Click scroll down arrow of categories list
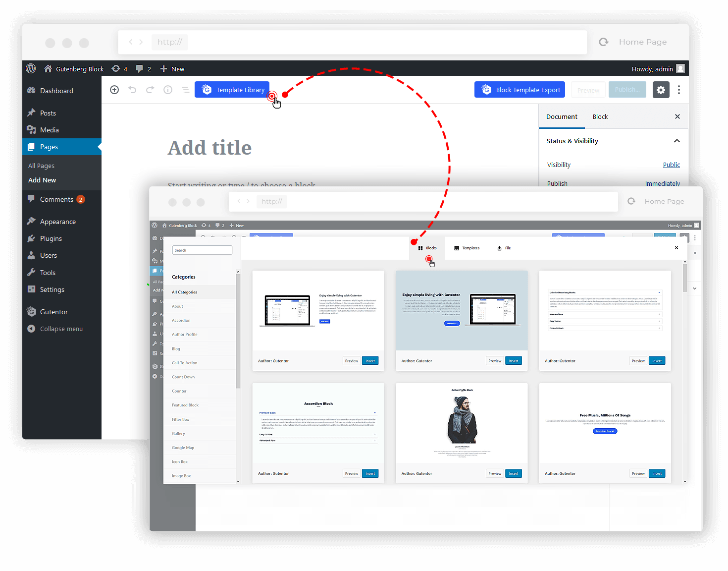 (x=238, y=481)
